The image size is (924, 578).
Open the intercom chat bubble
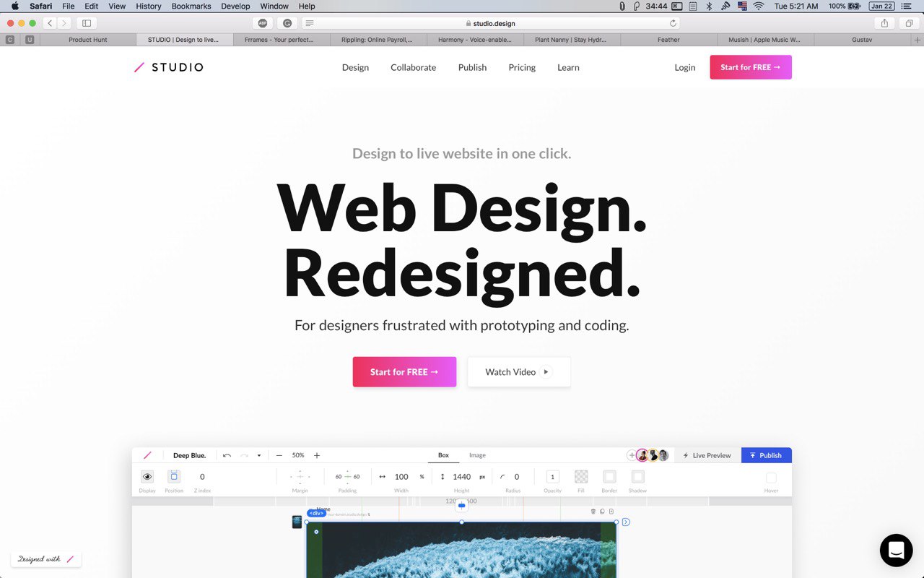(x=896, y=551)
